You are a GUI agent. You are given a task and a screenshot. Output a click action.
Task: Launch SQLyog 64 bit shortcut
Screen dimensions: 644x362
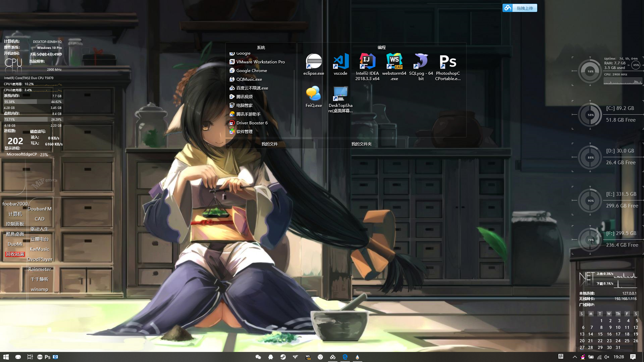421,62
